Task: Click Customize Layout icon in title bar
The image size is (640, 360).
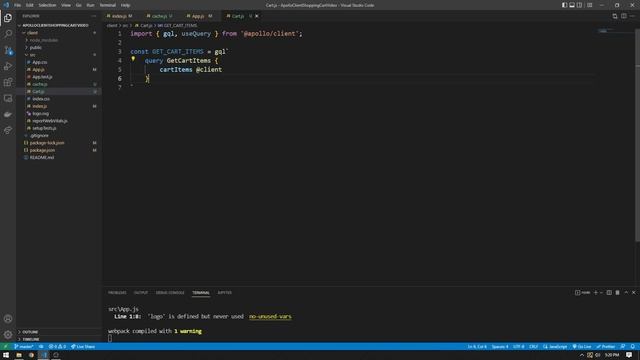Action: point(590,5)
